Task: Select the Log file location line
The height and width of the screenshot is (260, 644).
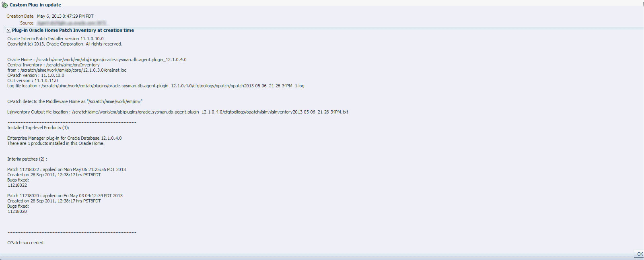Action: [x=156, y=86]
